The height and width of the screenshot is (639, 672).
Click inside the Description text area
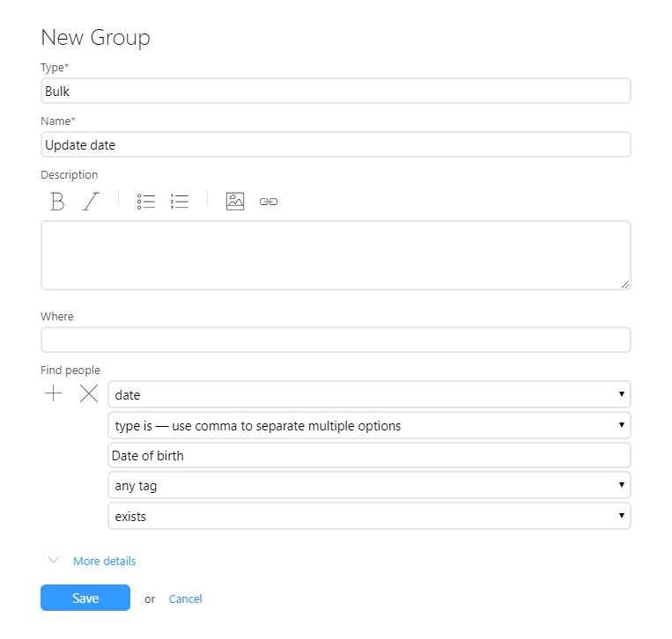(336, 255)
